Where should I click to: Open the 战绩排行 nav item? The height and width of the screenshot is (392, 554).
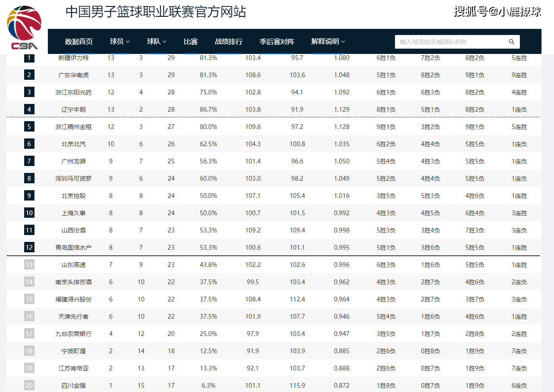click(228, 42)
